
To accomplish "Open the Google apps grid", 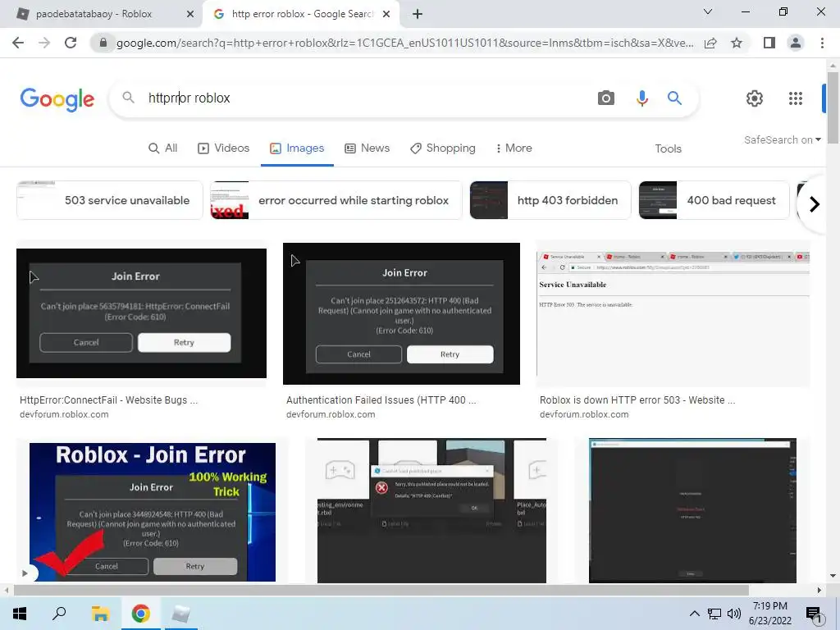I will [x=796, y=98].
